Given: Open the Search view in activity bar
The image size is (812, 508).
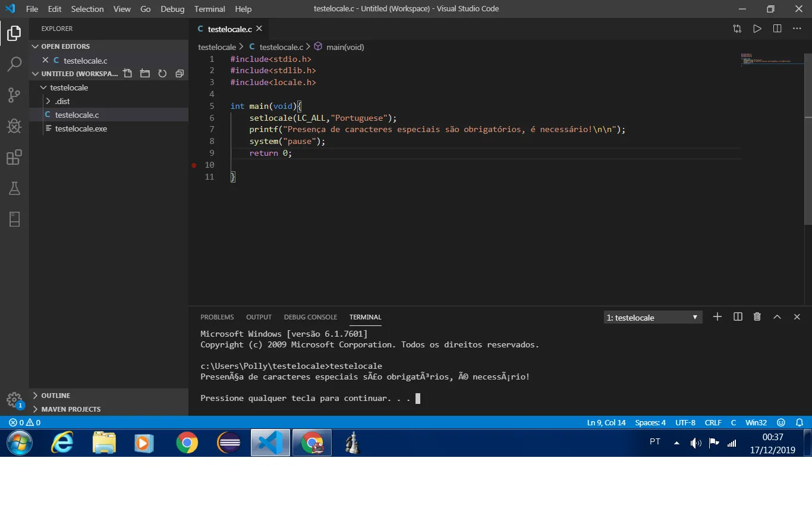Looking at the screenshot, I should pyautogui.click(x=14, y=64).
